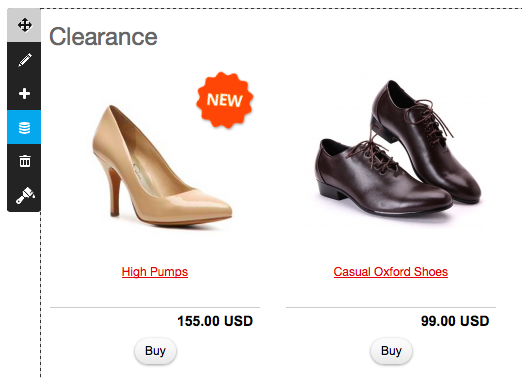Click the divider line above 155.00 USD
This screenshot has width=525, height=378.
[155, 307]
